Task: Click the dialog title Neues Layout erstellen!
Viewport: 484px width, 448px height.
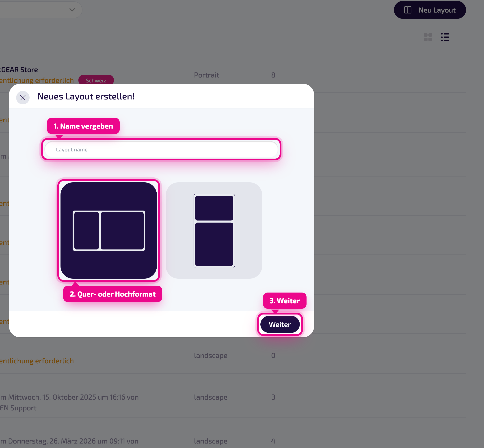Action: click(x=86, y=97)
